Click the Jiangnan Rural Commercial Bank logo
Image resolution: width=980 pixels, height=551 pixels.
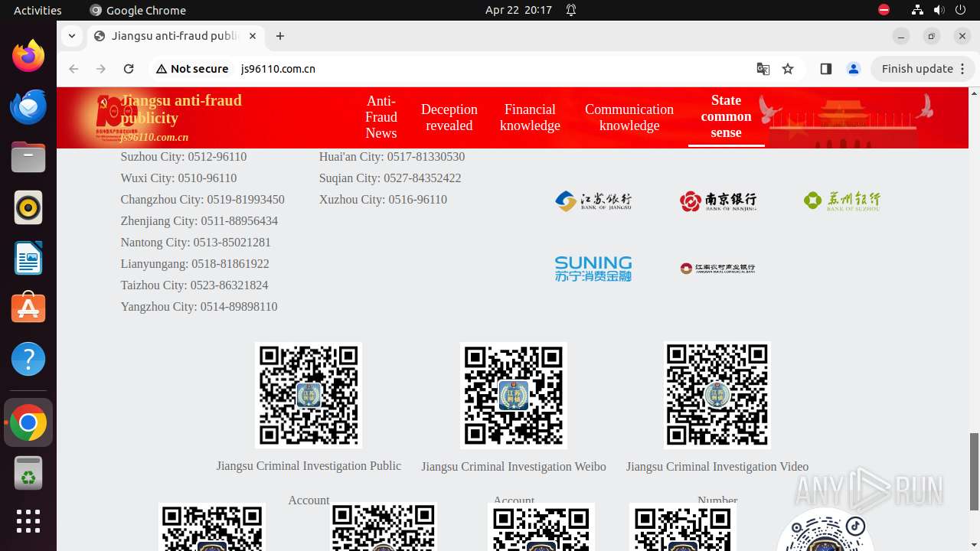(717, 269)
